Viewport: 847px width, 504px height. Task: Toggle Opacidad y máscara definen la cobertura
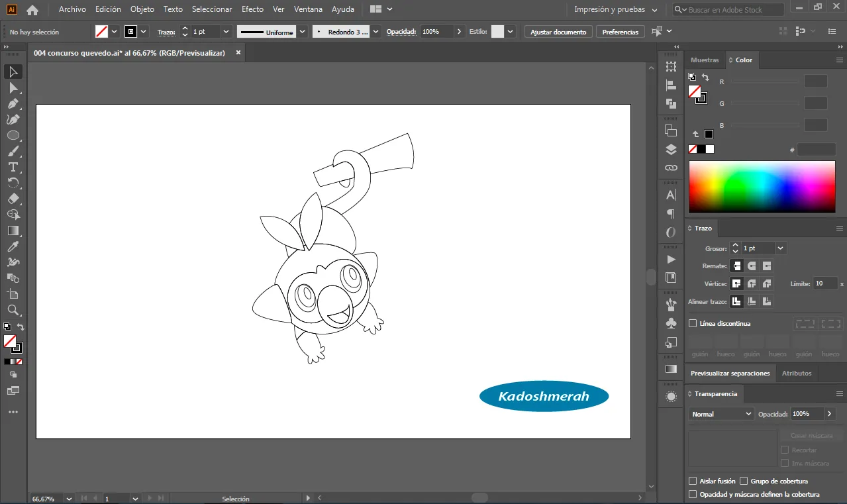click(693, 494)
